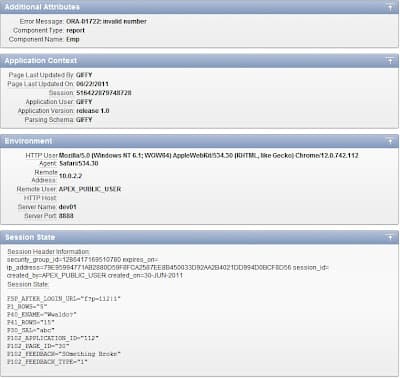Select the P102_FEEDBACK "Something Broke" item

(x=64, y=354)
